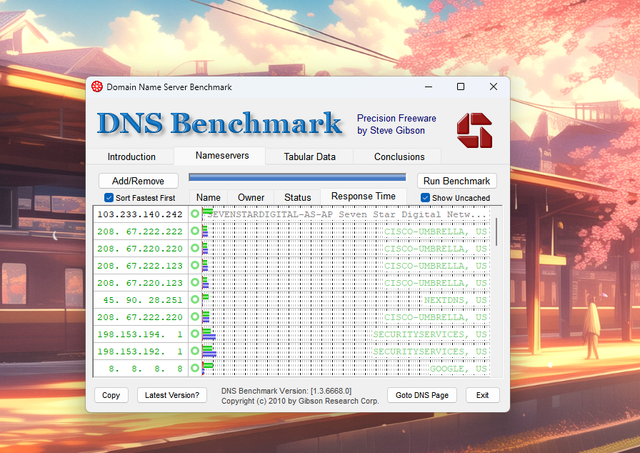This screenshot has width=640, height=453.
Task: Click CISCO-UMBRELLA, US label for 208.67.222.222
Action: (x=436, y=231)
